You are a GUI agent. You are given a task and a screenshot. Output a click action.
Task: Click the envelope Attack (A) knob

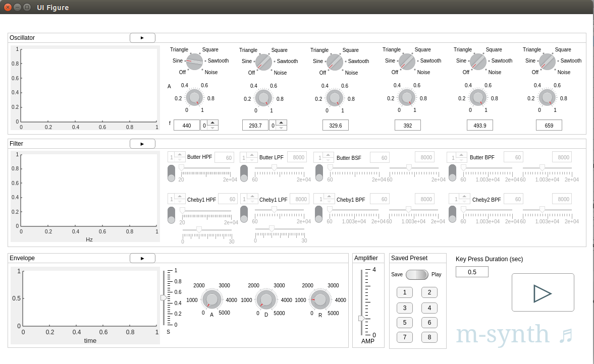(212, 299)
